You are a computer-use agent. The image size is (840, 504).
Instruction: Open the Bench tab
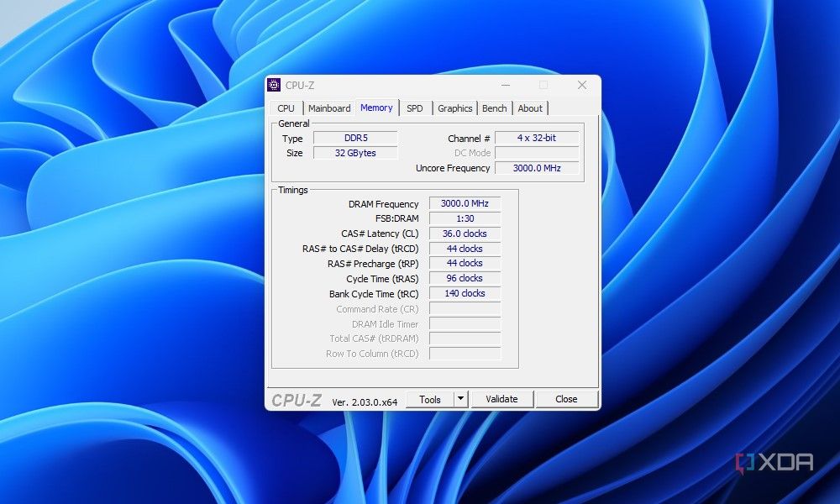pyautogui.click(x=494, y=108)
